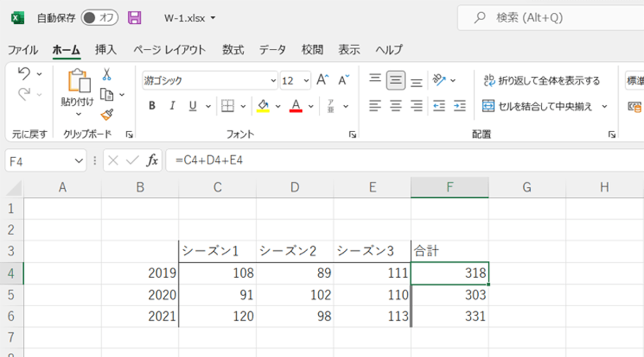Toggle the AutoSave switch

tap(100, 18)
